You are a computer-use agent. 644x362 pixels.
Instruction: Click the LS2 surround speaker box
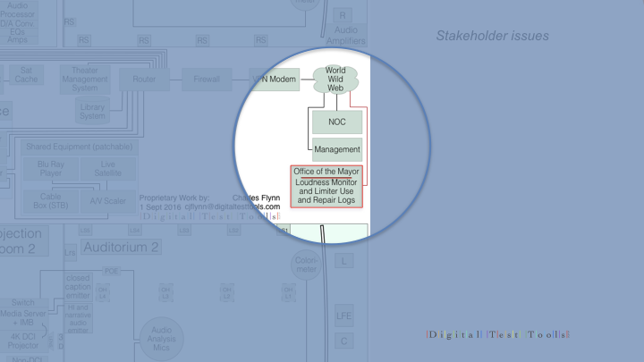coord(233,231)
